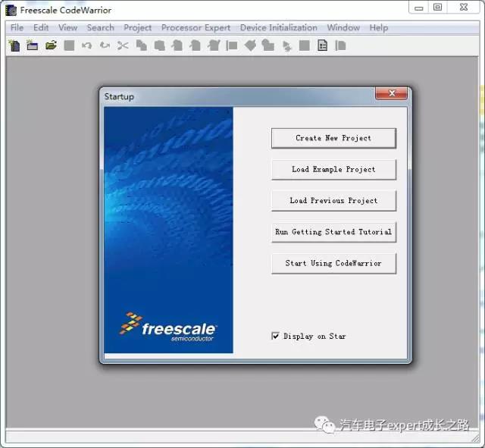485x448 pixels.
Task: Launch the Run Getting Started Tutorial button
Action: tap(333, 232)
